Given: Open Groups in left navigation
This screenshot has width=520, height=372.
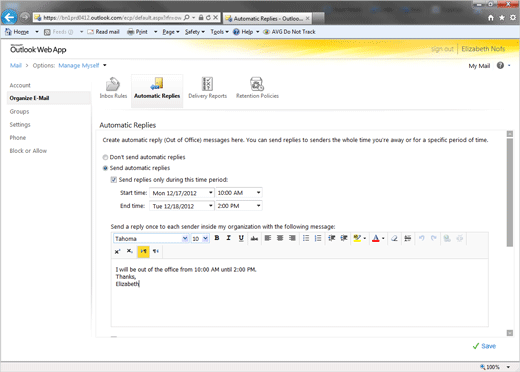Looking at the screenshot, I should pyautogui.click(x=19, y=111).
